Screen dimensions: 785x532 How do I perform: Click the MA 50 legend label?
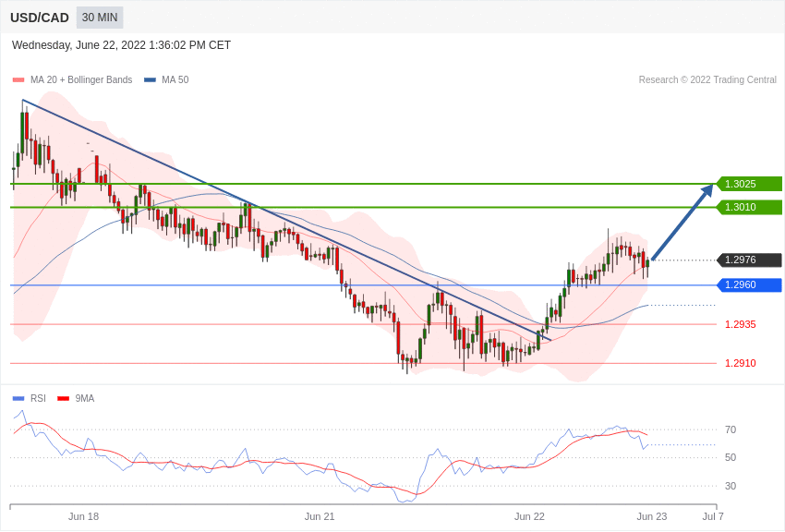[175, 79]
